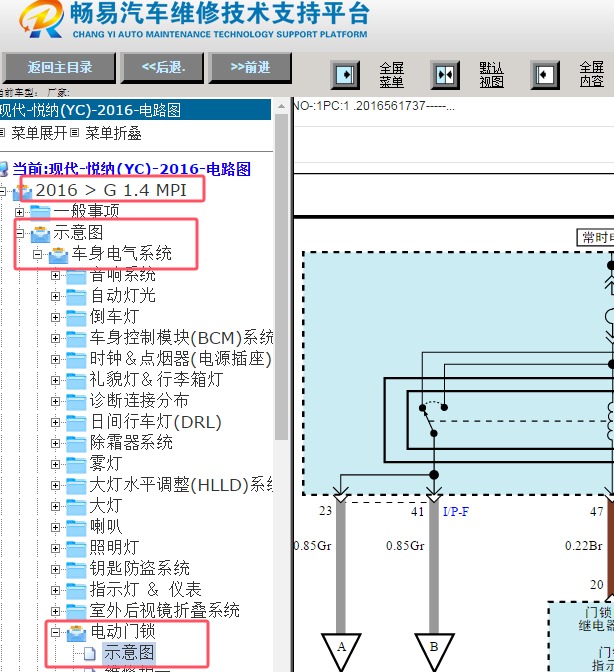Expand the 大灯水平调整(HLLD) folder

pos(55,485)
